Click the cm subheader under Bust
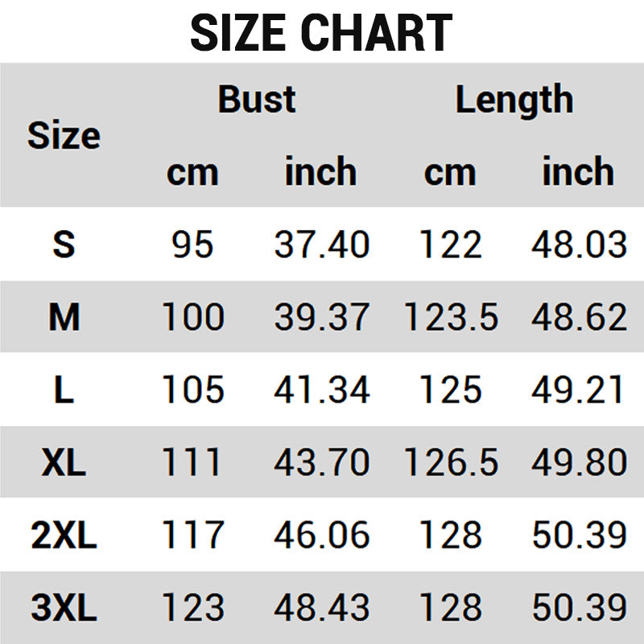This screenshot has width=644, height=644. click(x=192, y=172)
